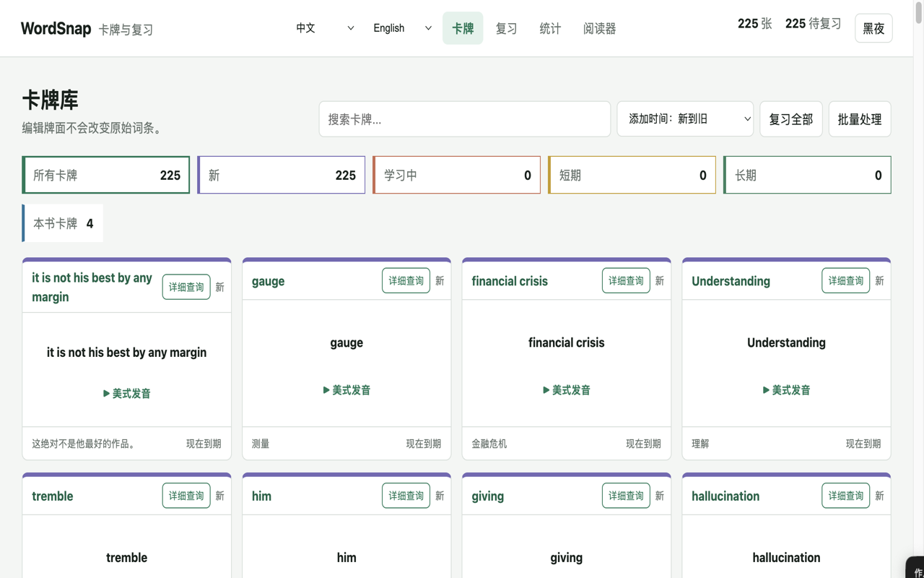Screen dimensions: 924x578
Task: Focus the 搜索卡牌 search field
Action: click(x=465, y=119)
